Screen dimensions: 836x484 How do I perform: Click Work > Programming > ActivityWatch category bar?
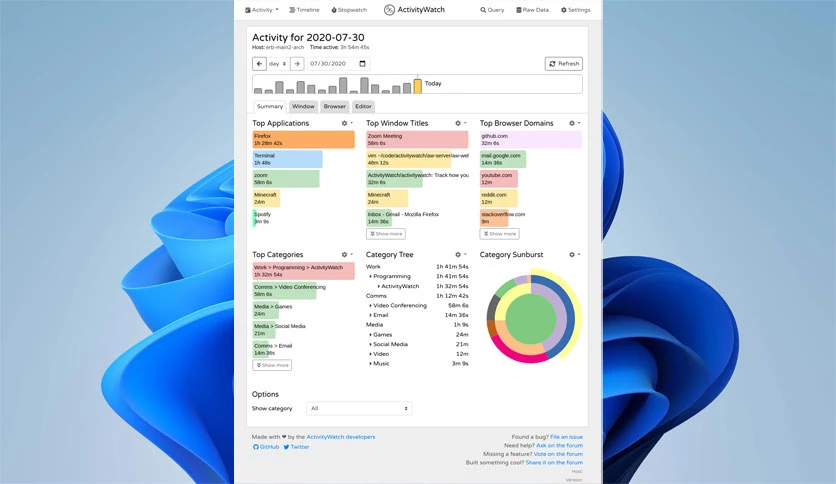click(303, 271)
